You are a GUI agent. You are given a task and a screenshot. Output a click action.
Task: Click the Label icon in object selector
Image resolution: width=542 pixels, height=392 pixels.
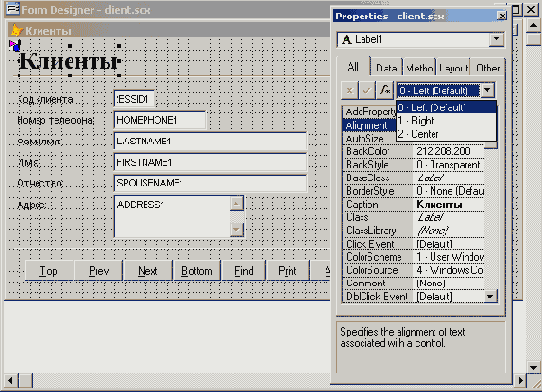point(346,40)
